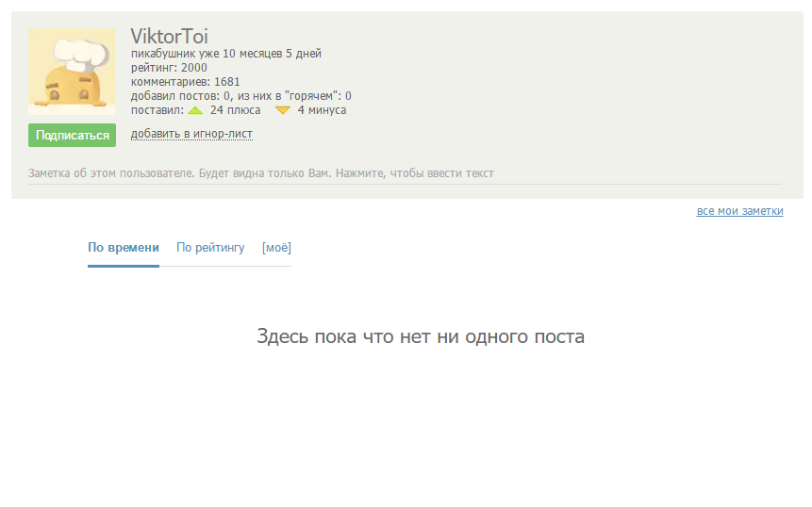Click the добавить в игнор-лист link

[x=191, y=134]
